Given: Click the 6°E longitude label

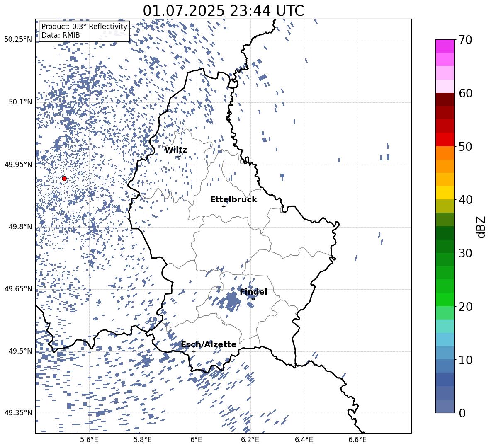Looking at the screenshot, I should pyautogui.click(x=196, y=440).
